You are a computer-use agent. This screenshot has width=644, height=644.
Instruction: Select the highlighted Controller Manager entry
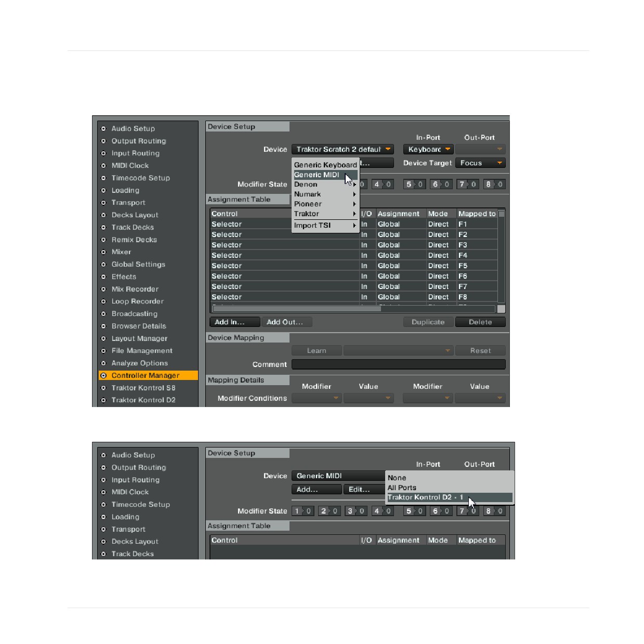(148, 376)
